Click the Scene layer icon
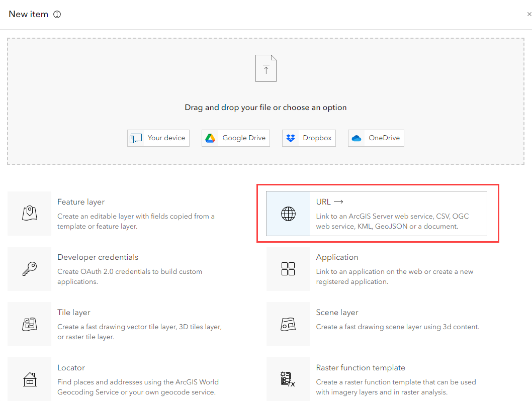532x401 pixels. pos(288,324)
